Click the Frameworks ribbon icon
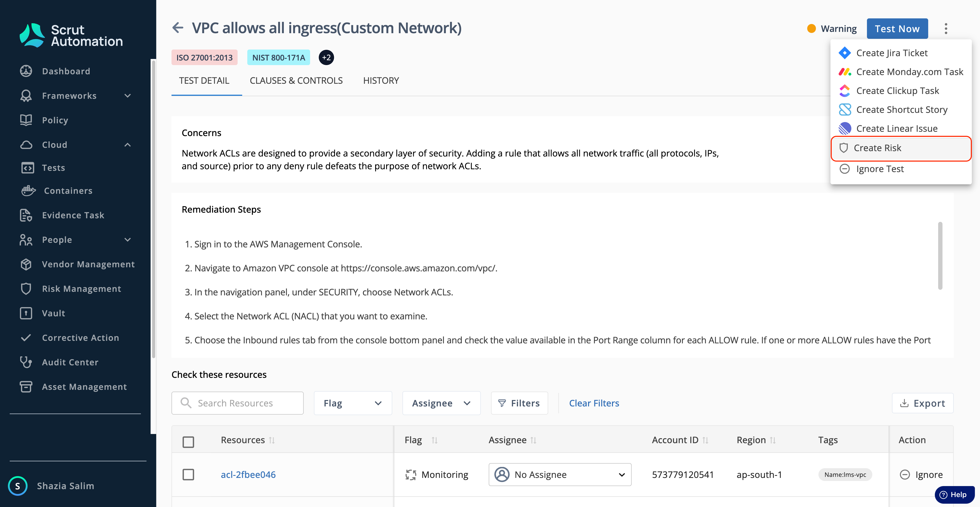This screenshot has width=980, height=507. click(x=26, y=96)
